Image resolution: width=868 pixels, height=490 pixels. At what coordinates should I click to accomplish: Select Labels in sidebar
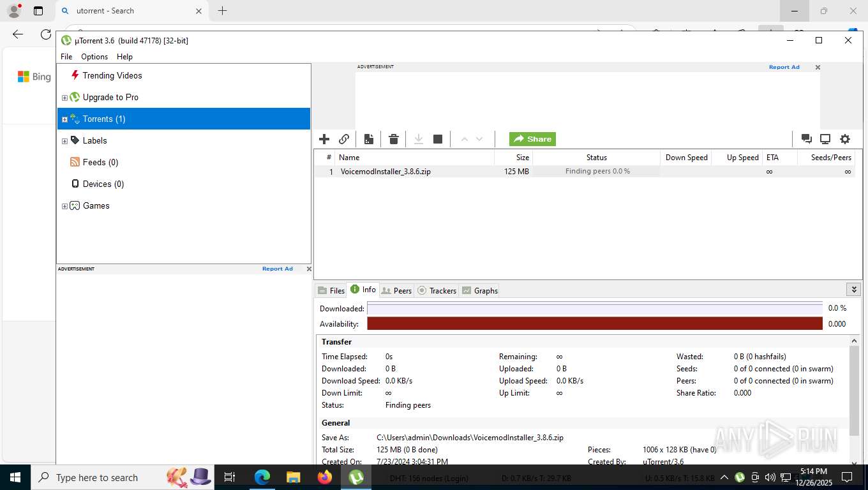(x=95, y=140)
